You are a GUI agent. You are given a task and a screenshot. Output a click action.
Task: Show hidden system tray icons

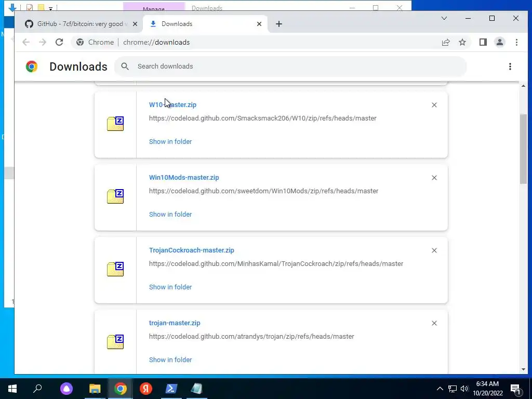(440, 389)
